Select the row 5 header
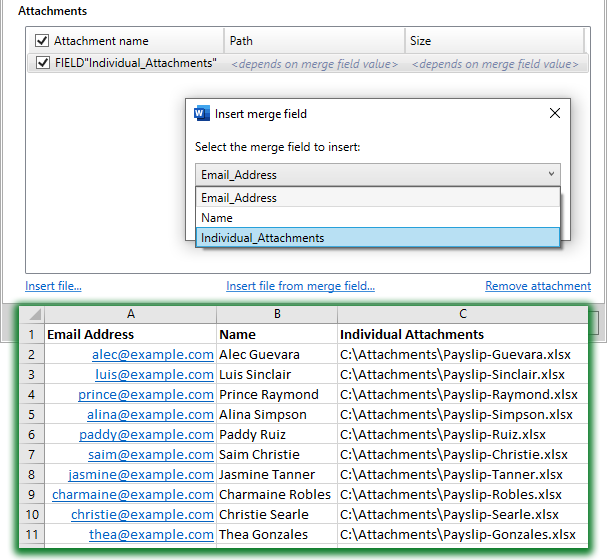Viewport: 607px width, 560px height. click(32, 414)
